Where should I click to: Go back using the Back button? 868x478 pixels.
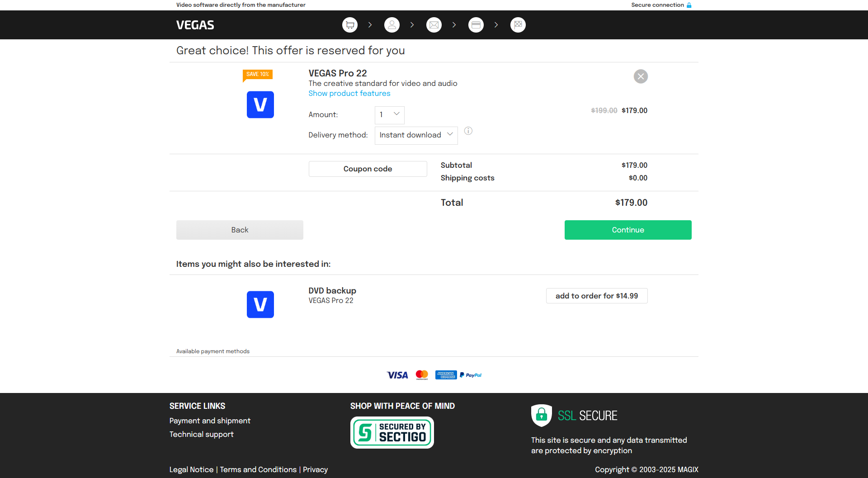[x=240, y=230]
